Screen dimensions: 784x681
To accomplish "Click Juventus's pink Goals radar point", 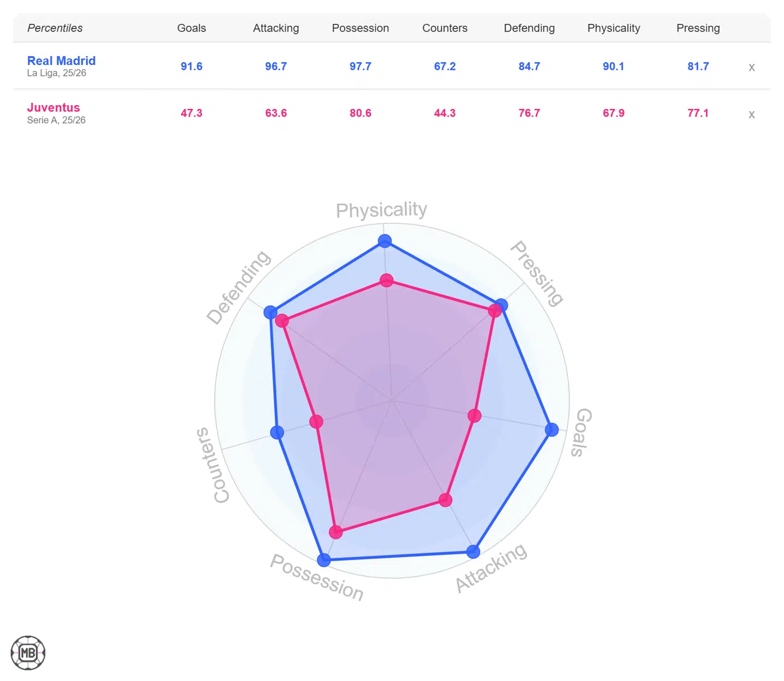I will tap(475, 416).
